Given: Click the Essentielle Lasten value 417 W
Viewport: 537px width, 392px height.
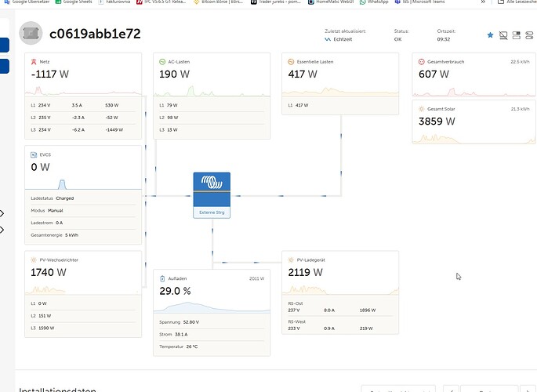Looking at the screenshot, I should [x=303, y=74].
